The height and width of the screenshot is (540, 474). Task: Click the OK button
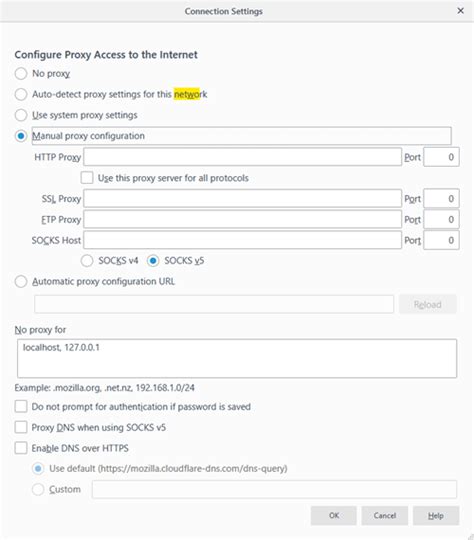[333, 516]
